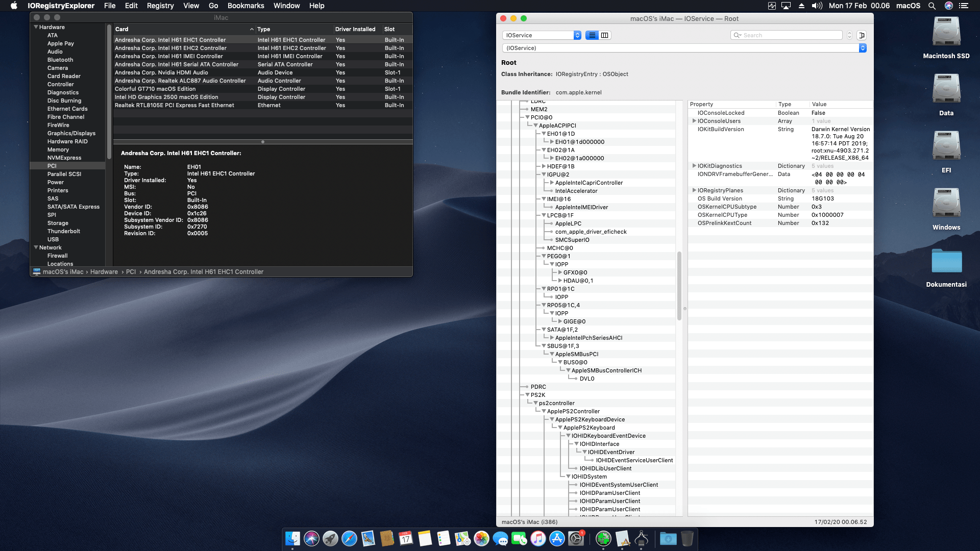This screenshot has height=551, width=980.
Task: Expand the GFX0@0 node
Action: [560, 272]
